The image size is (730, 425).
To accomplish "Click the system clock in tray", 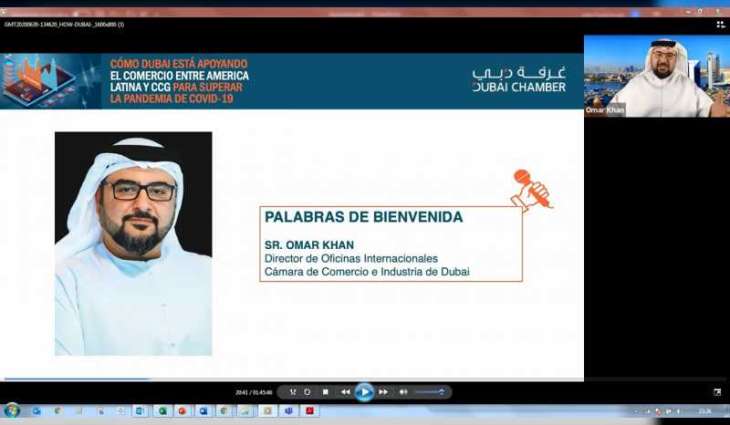I will [x=704, y=411].
